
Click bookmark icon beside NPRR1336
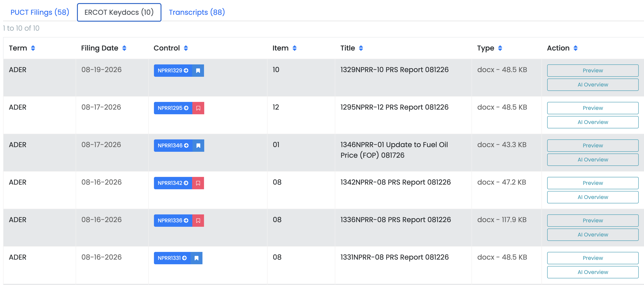click(x=198, y=221)
